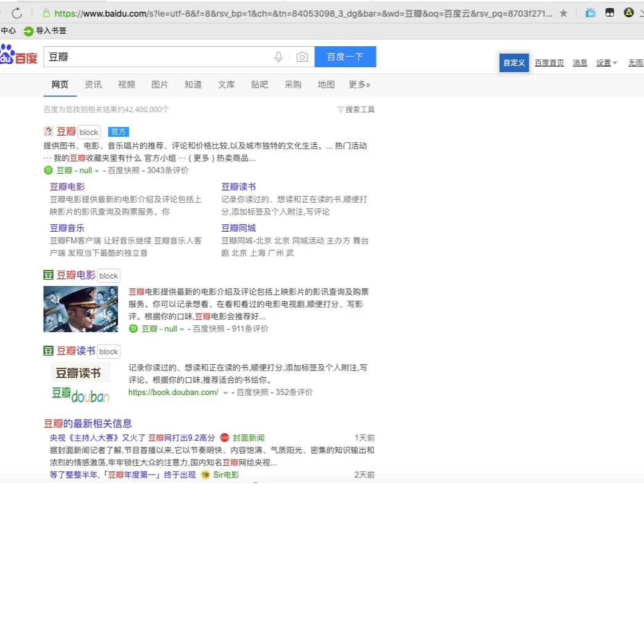Expand 更多» search categories
The height and width of the screenshot is (644, 644).
point(359,84)
